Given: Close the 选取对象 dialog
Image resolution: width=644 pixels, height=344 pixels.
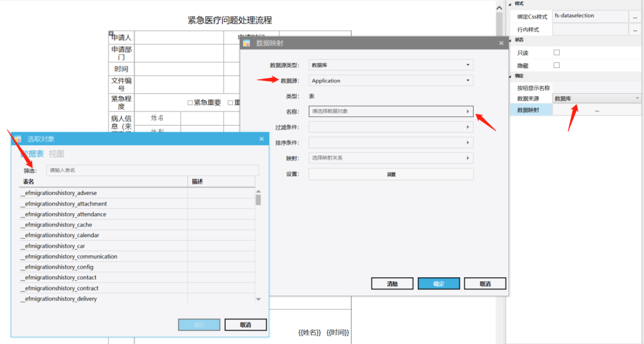Looking at the screenshot, I should click(262, 139).
